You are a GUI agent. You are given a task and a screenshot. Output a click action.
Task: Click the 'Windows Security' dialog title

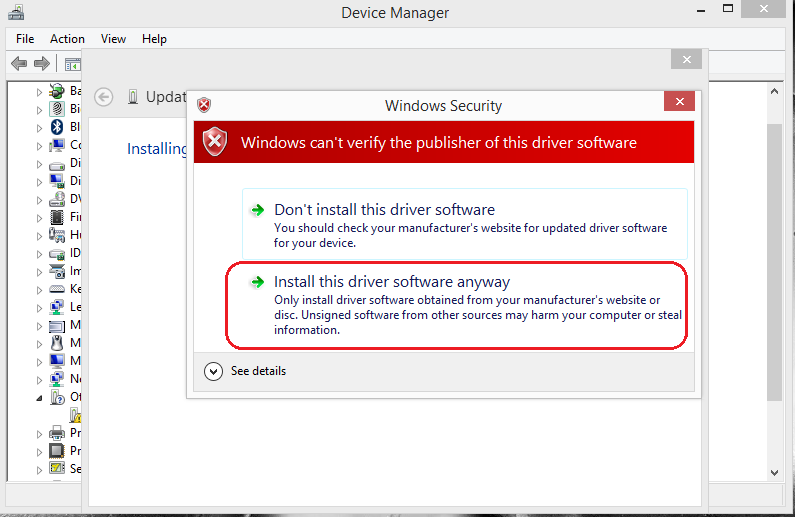[443, 105]
